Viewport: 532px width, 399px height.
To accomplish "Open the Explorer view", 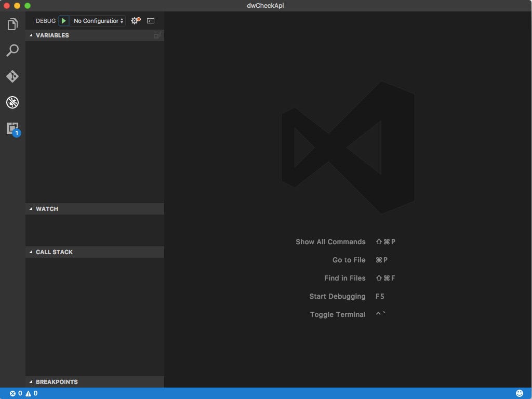I will 12,24.
